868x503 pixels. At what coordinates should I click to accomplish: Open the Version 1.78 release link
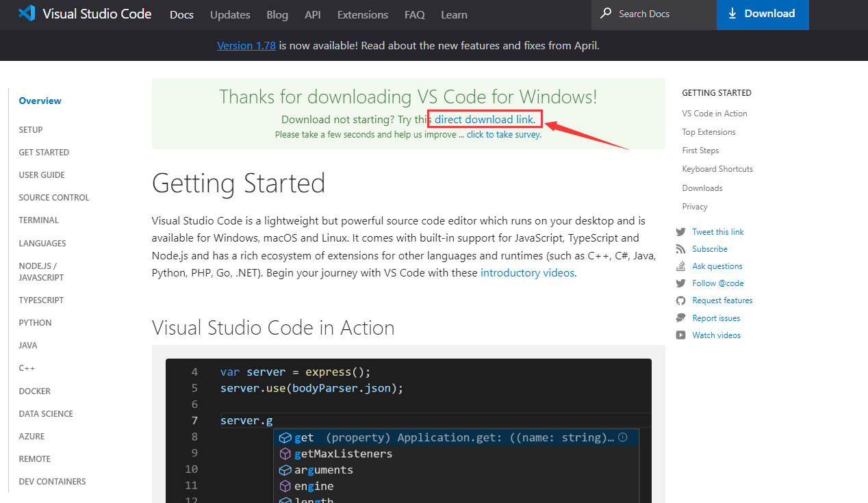pyautogui.click(x=246, y=46)
